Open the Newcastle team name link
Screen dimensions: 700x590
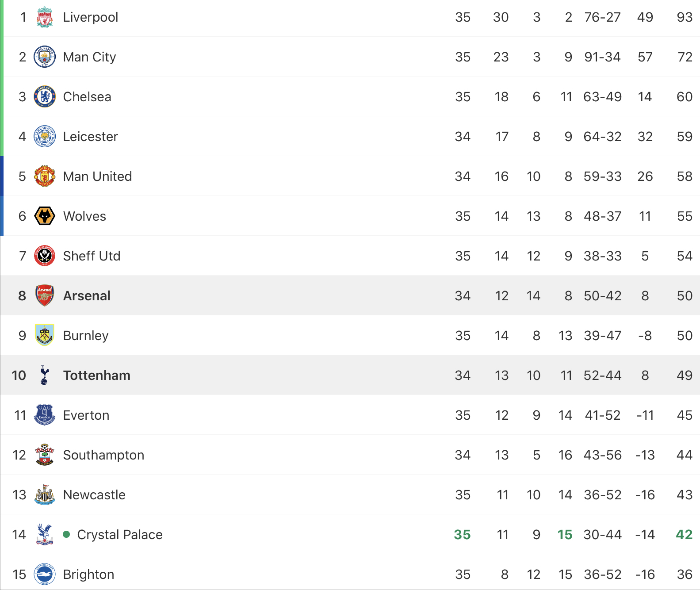pyautogui.click(x=94, y=495)
